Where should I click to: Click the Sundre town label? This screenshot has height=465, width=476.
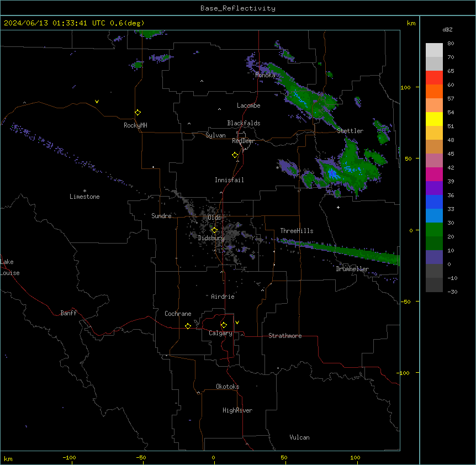point(161,216)
